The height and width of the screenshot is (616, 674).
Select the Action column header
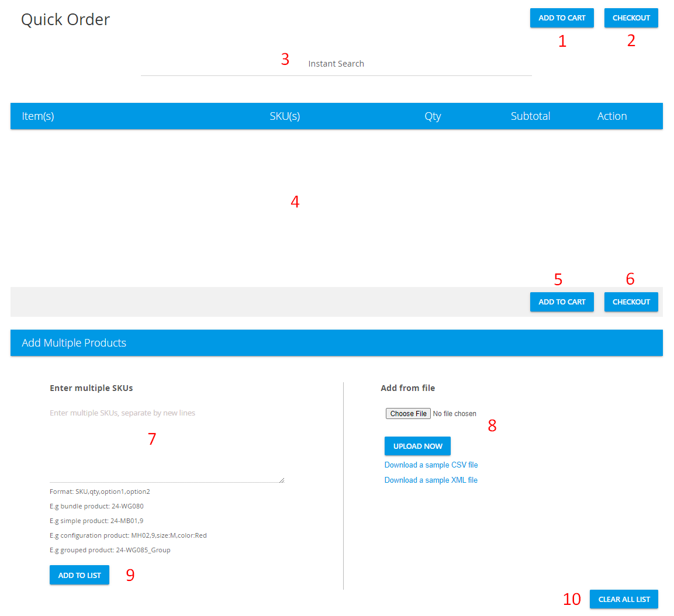[611, 116]
